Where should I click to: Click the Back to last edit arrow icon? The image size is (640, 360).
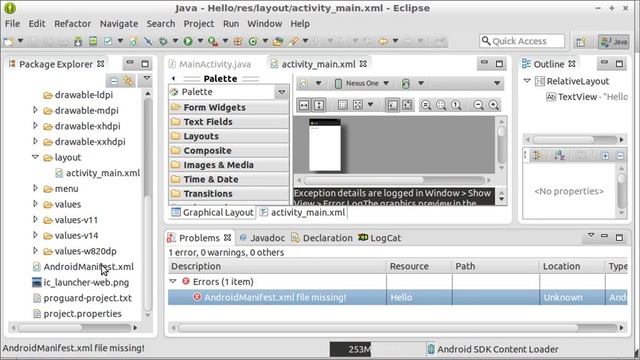pos(383,41)
